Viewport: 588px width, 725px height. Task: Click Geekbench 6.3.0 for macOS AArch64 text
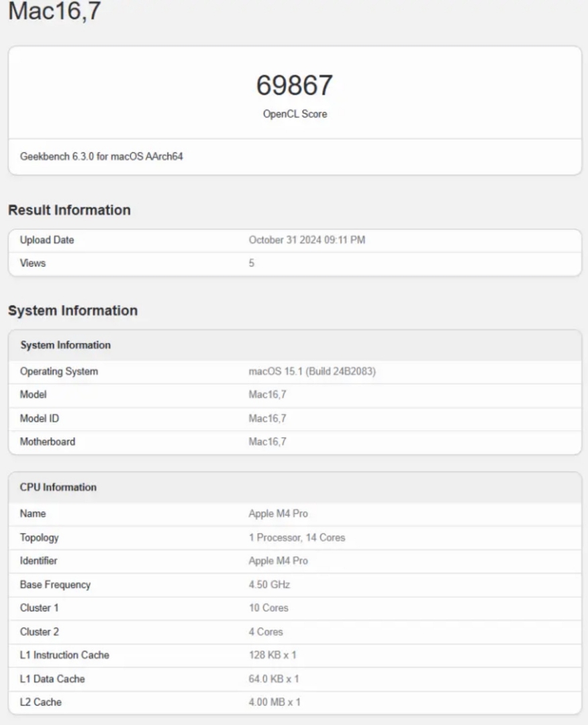pyautogui.click(x=101, y=156)
